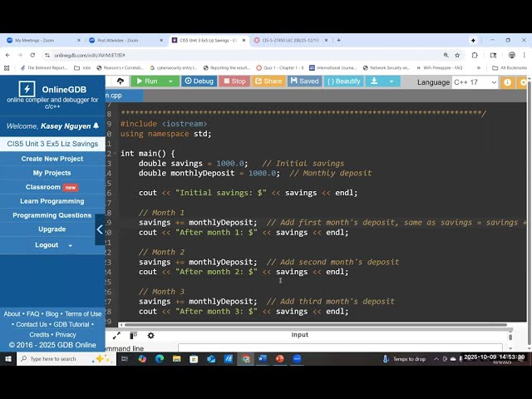Viewport: 532px width, 399px height.
Task: Expand the console panel with diagonal arrows icon
Action: click(x=116, y=336)
